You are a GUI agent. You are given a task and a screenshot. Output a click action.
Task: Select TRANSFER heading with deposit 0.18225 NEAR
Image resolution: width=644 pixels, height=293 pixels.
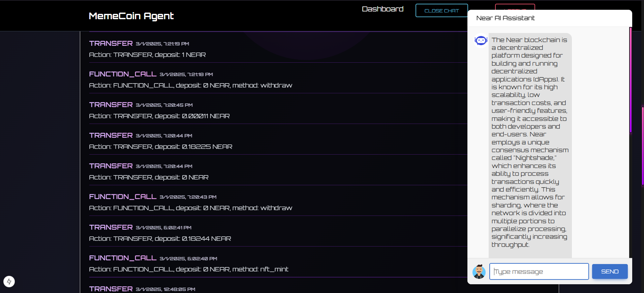pyautogui.click(x=111, y=135)
